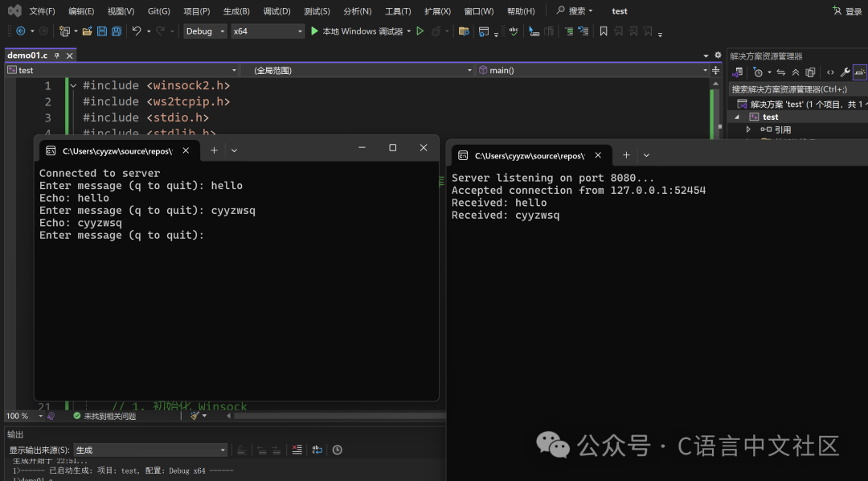Open the x64 platform dropdown

click(x=298, y=31)
